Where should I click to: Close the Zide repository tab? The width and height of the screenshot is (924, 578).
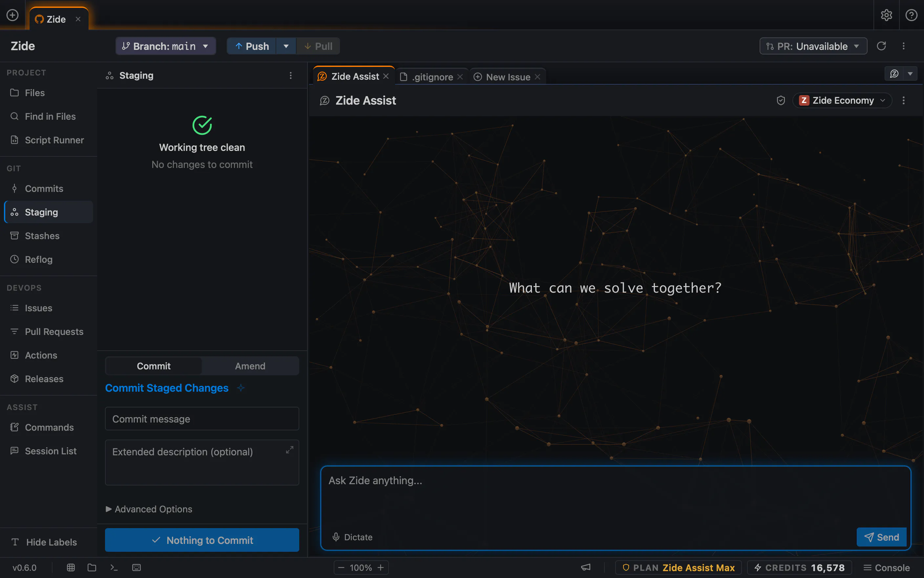tap(78, 19)
